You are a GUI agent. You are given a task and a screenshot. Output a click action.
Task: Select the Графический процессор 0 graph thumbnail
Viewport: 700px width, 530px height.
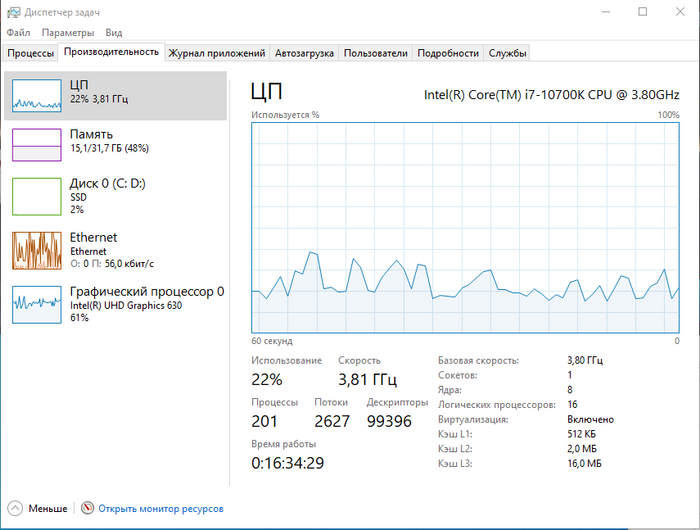37,305
